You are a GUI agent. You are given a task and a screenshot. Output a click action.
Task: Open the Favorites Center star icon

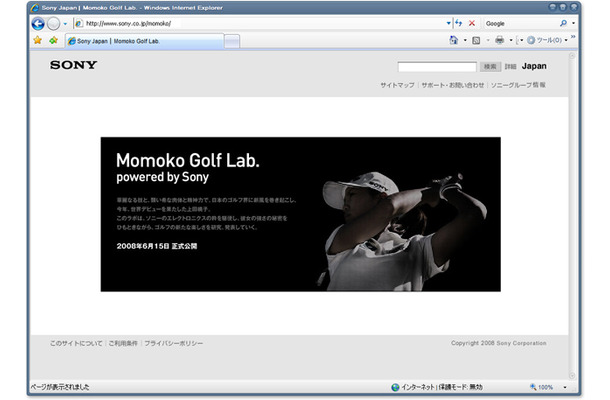[x=37, y=40]
